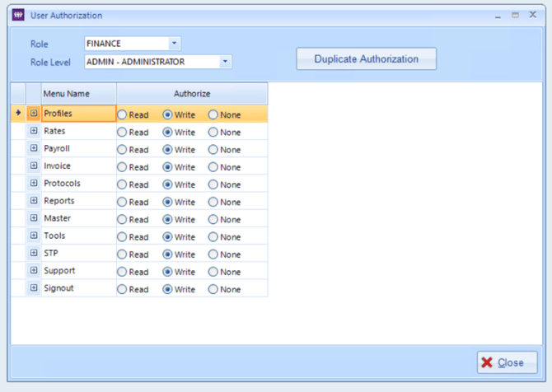The image size is (552, 392).
Task: Maximize the User Authorization window
Action: [515, 15]
